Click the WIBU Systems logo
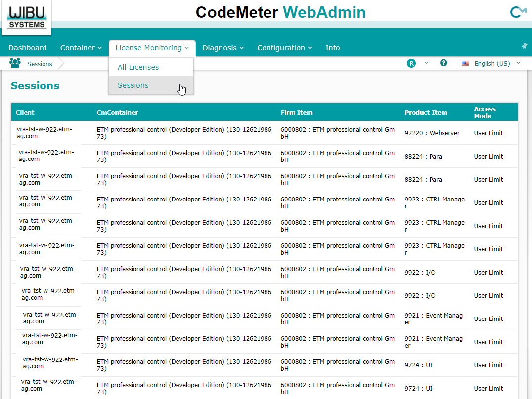Image resolution: width=532 pixels, height=399 pixels. click(x=27, y=17)
